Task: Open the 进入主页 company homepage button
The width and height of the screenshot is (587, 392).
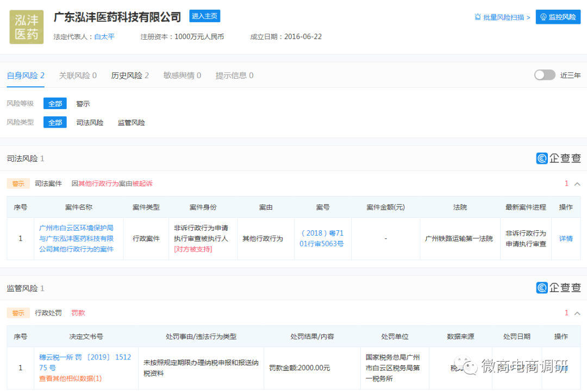Action: (204, 16)
